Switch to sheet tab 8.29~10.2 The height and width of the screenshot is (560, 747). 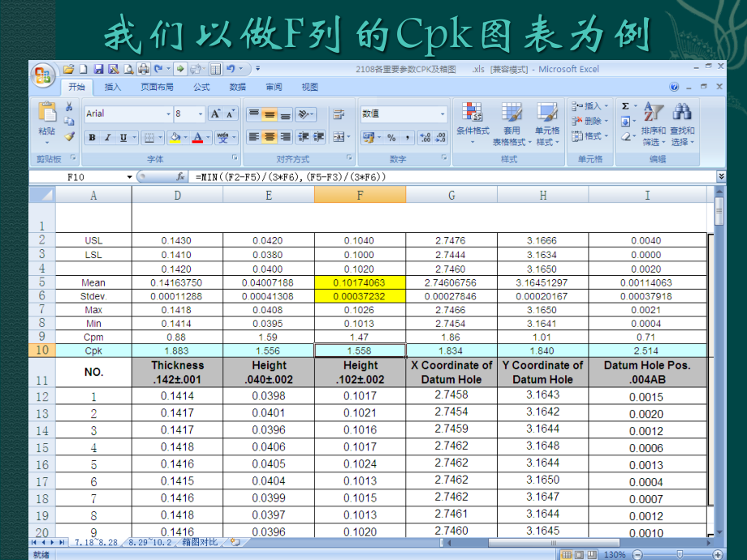click(x=150, y=542)
